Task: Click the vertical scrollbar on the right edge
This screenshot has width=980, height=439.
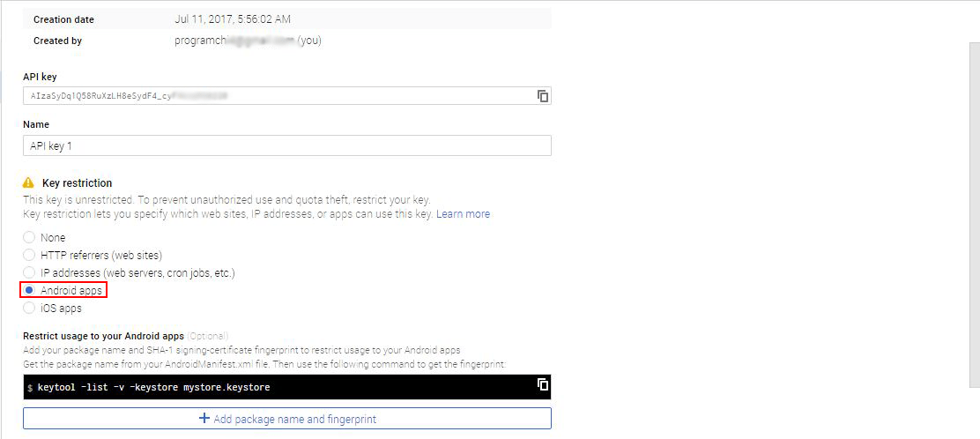Action: [x=973, y=216]
